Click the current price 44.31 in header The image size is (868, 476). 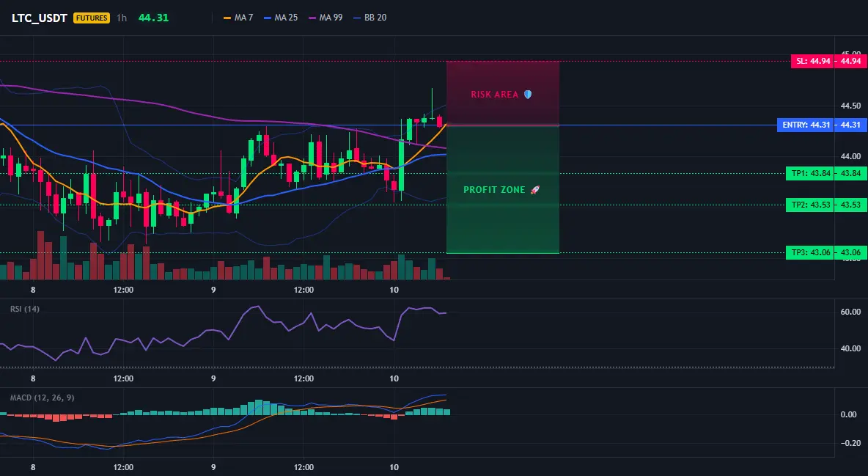[x=153, y=18]
